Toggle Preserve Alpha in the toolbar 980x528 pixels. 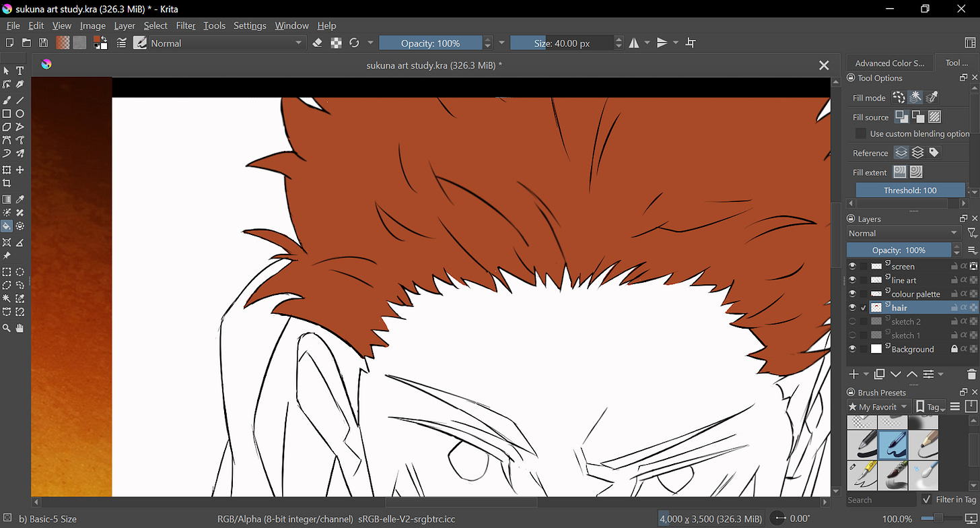[x=336, y=43]
